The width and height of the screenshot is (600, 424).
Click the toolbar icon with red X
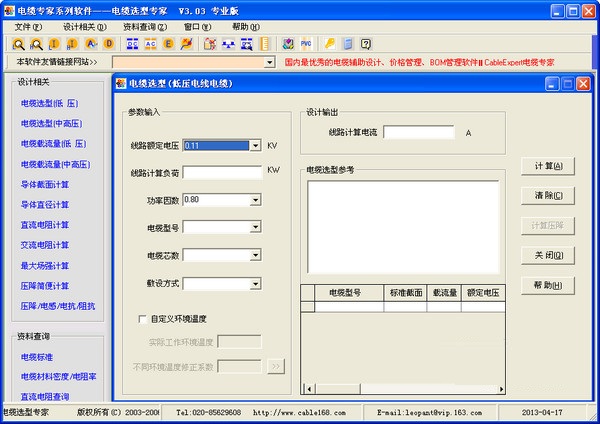coord(210,44)
